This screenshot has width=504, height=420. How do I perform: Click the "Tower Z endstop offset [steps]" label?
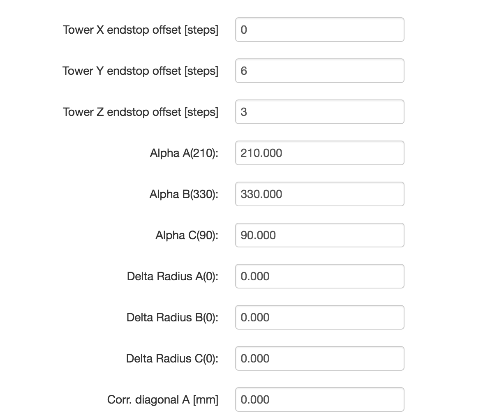tap(141, 112)
